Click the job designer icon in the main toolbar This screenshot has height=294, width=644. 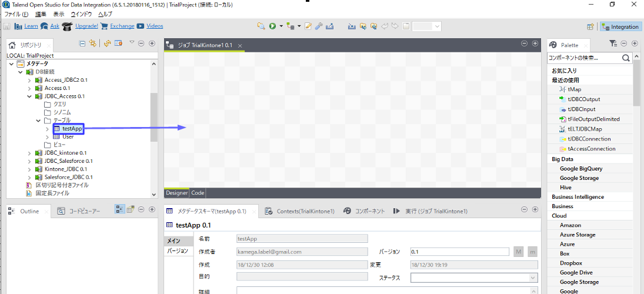click(x=291, y=26)
